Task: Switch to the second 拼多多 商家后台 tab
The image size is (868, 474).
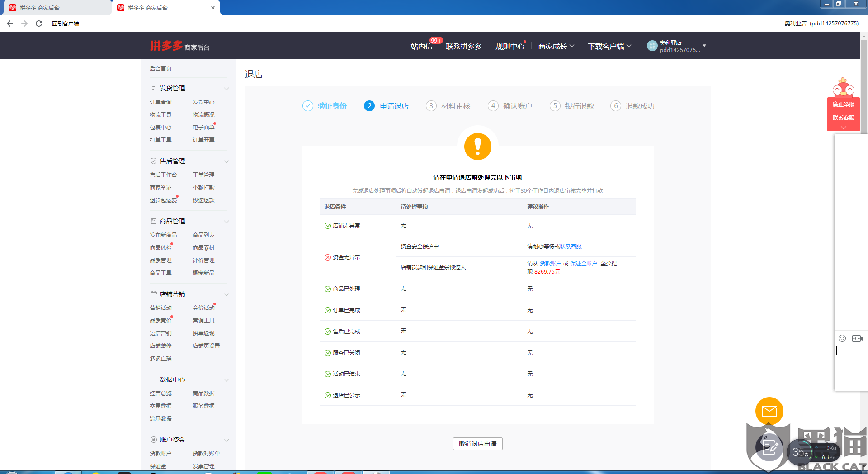Action: pos(165,8)
